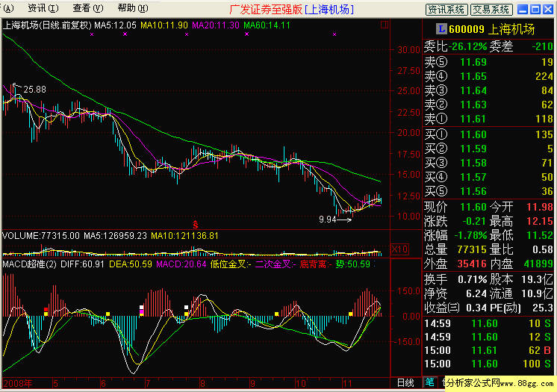The height and width of the screenshot is (392, 557).
Task: Click the MACD超准(2) indicator name
Action: (29, 264)
